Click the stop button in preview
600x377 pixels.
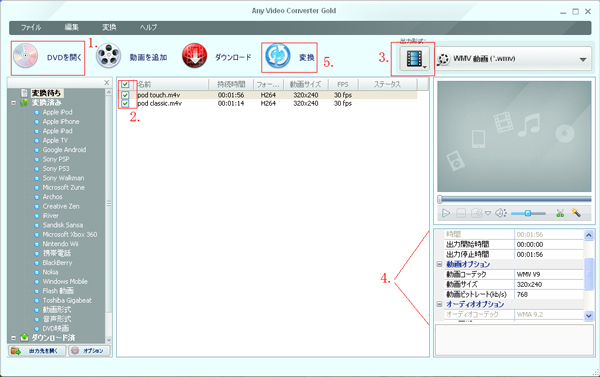461,213
